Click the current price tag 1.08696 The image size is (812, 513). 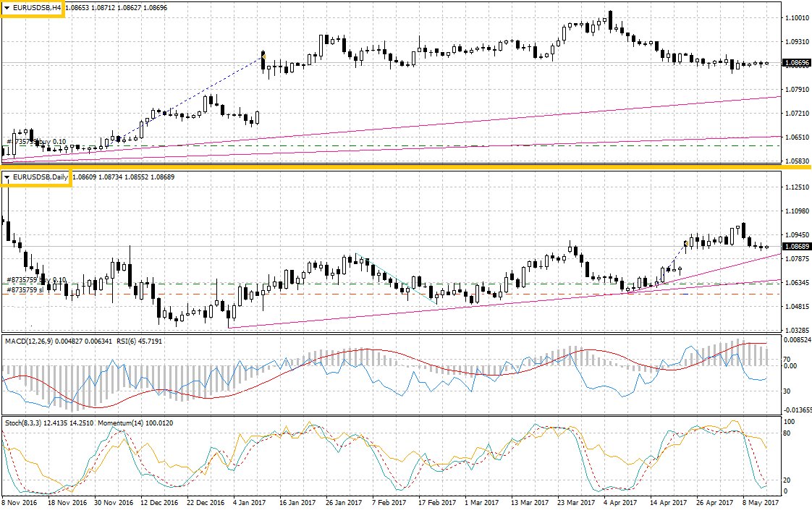click(x=797, y=63)
